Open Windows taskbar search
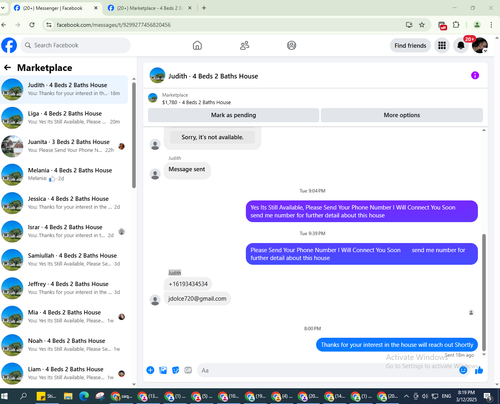The height and width of the screenshot is (404, 500). tap(23, 396)
